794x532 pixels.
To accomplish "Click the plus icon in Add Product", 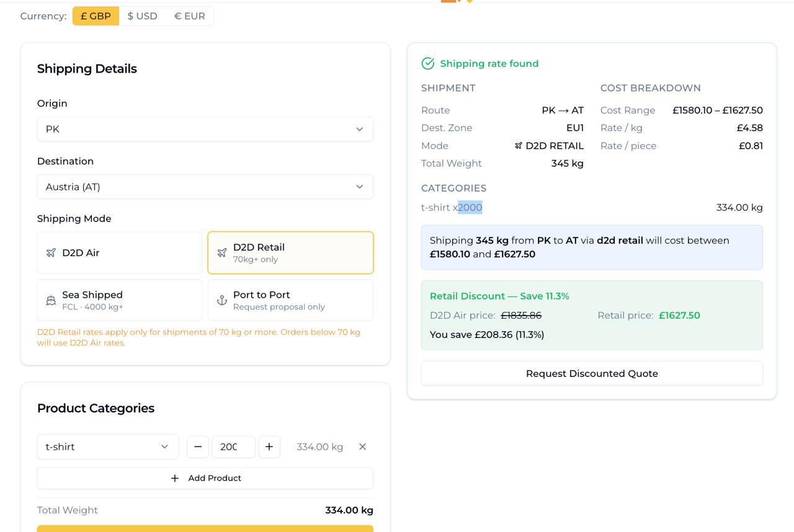I will 175,478.
